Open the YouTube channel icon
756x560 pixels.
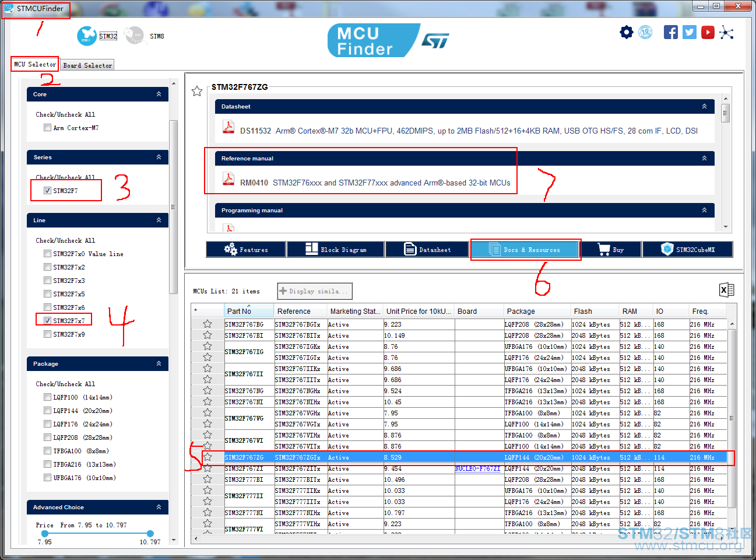pos(708,32)
